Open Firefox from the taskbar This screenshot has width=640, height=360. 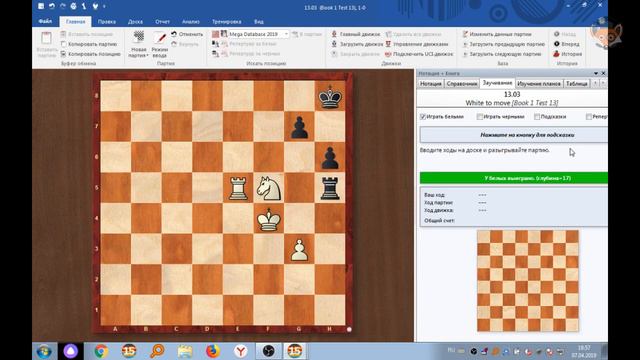coord(213,351)
